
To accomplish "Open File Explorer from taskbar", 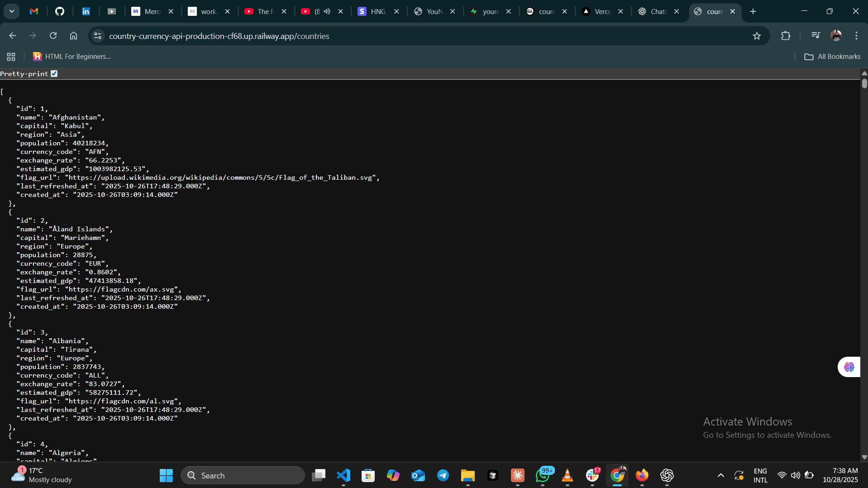I will pos(468,475).
